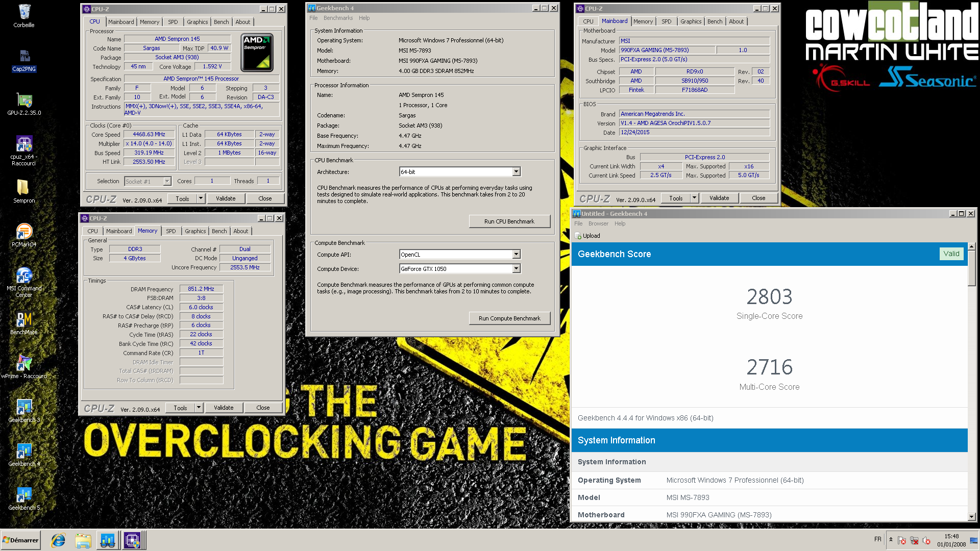Open the Corbeille recycle bin icon
The width and height of the screenshot is (980, 551).
pos(24,15)
